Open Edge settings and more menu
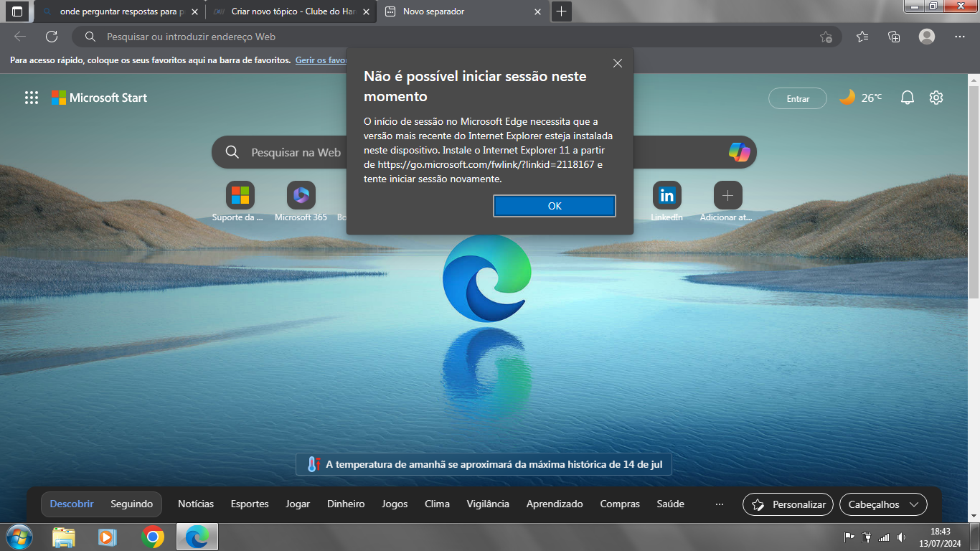 [960, 37]
